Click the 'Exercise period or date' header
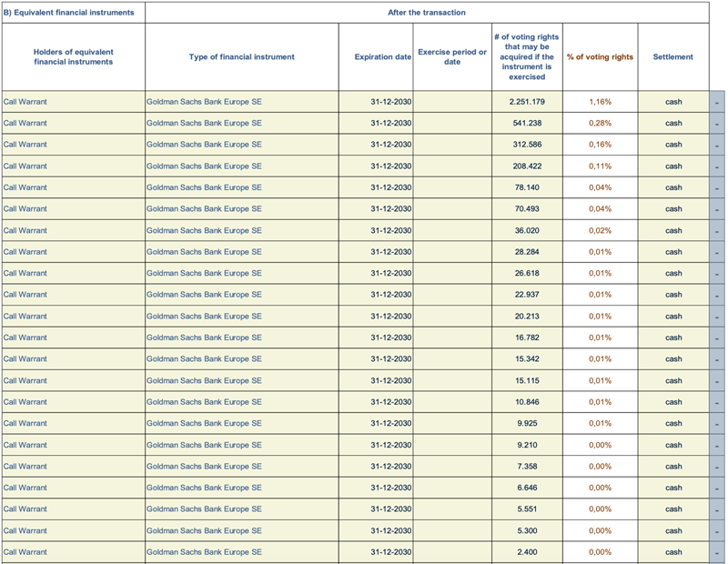The image size is (728, 564). 452,56
